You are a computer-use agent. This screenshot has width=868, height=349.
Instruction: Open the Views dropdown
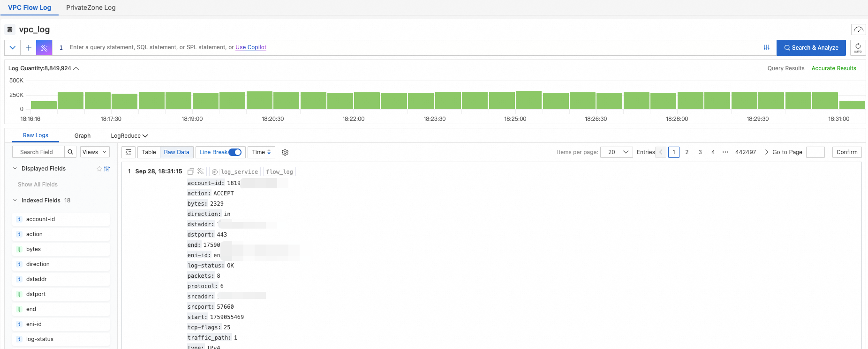[95, 152]
